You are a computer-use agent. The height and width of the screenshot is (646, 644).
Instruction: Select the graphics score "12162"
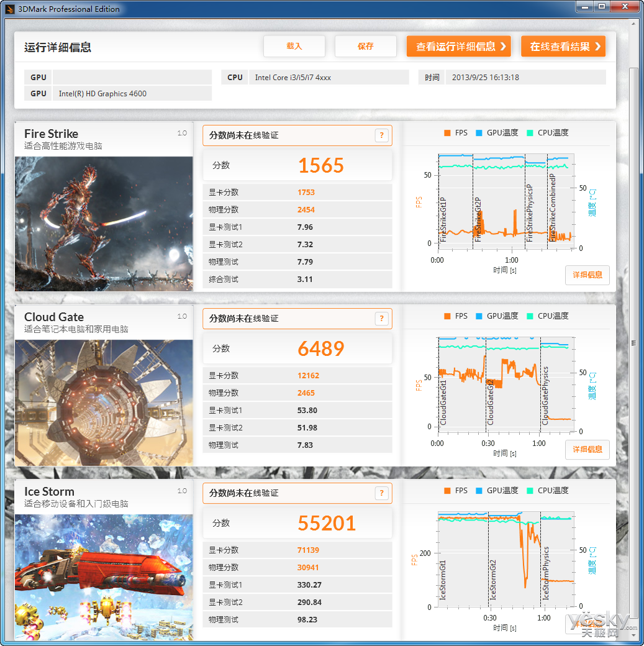click(308, 376)
